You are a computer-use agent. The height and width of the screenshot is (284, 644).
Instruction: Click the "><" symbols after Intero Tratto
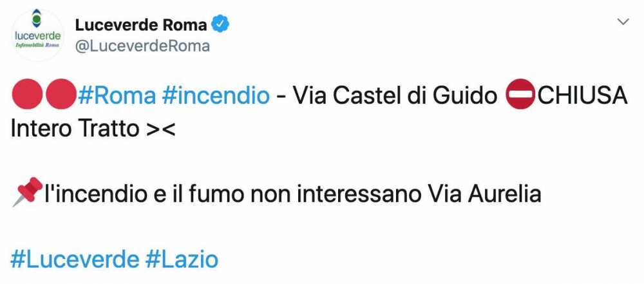click(160, 129)
